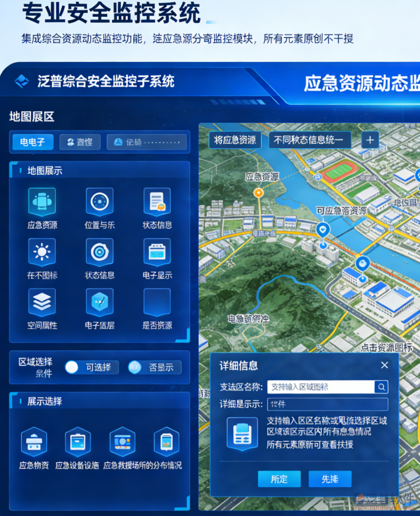Open the hexagon icon with the tablet picture
Viewport: 420px width, 516px height.
coord(167,441)
